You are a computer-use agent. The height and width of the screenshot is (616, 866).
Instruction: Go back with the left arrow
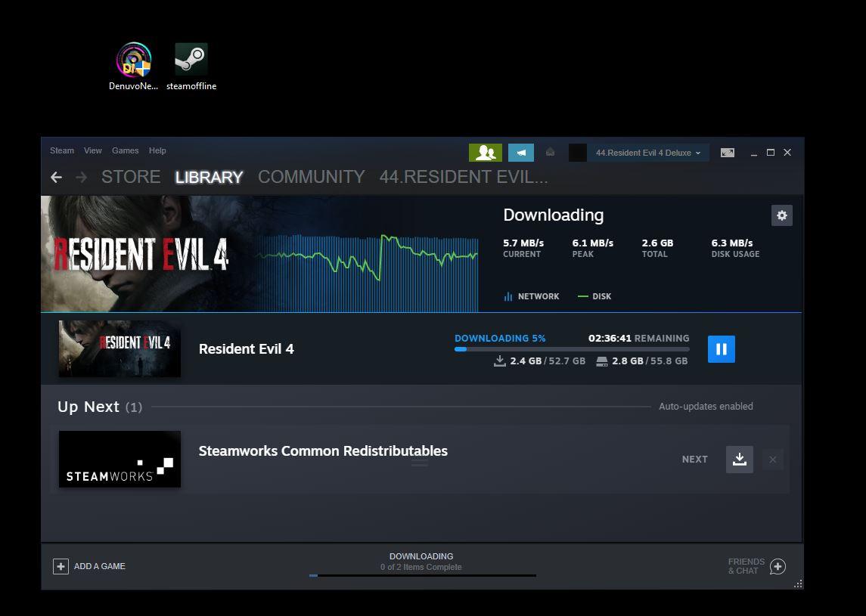pyautogui.click(x=56, y=177)
